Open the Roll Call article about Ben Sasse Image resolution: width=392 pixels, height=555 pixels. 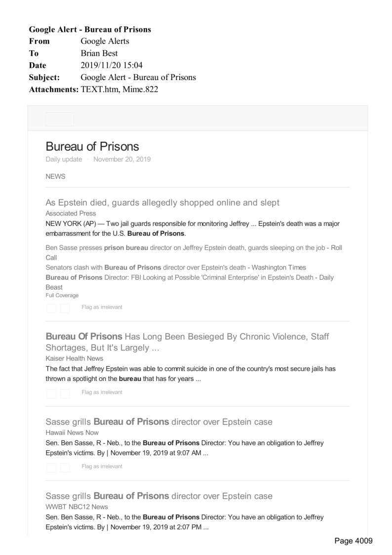194,248
